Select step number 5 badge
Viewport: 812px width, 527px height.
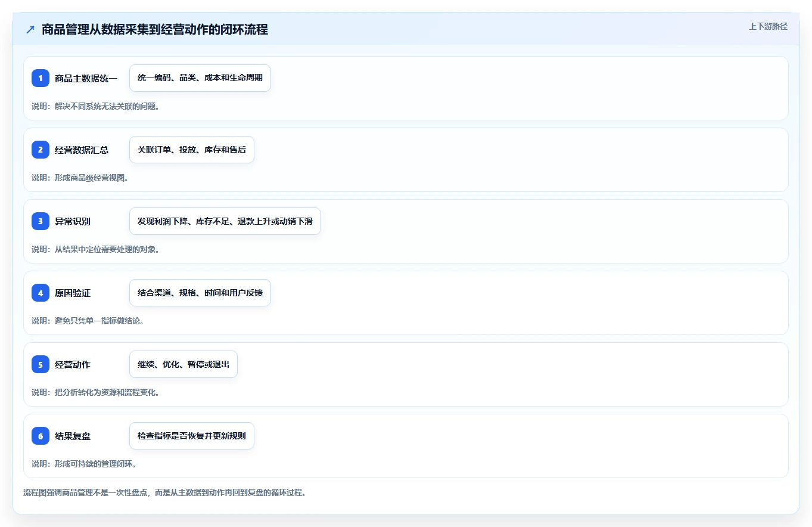point(41,364)
